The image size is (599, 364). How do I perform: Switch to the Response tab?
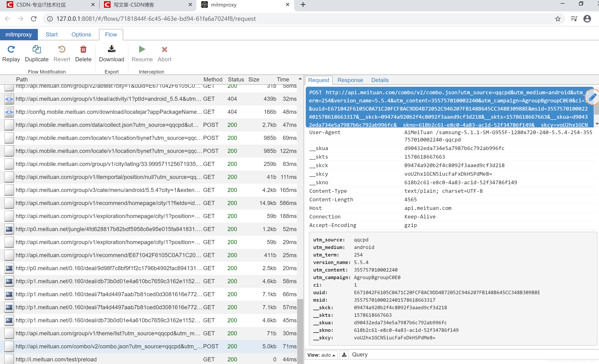click(350, 80)
